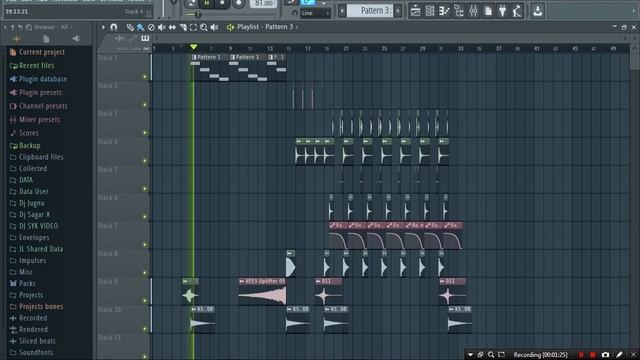Pause playback with the transport pause button
The image size is (640, 360).
(x=207, y=3)
